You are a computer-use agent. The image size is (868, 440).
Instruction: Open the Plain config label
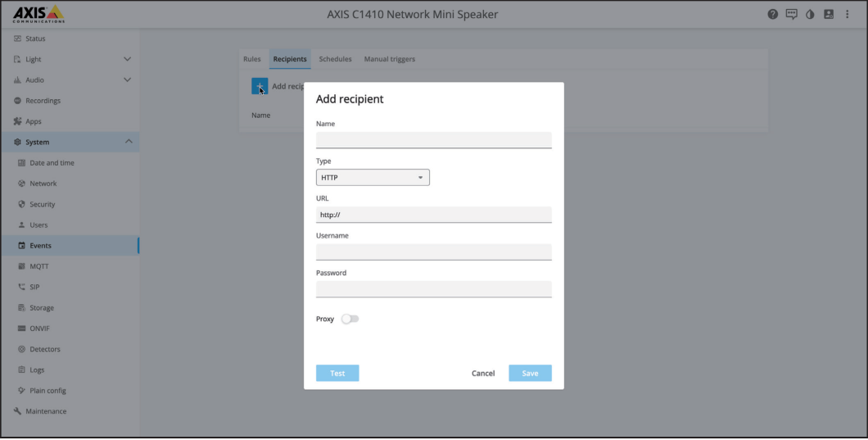coord(47,391)
